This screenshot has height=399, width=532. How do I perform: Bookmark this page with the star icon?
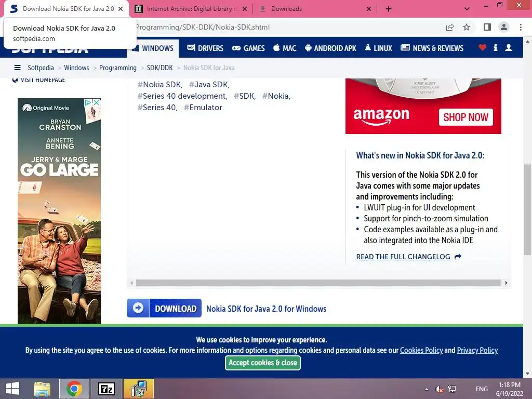click(467, 27)
